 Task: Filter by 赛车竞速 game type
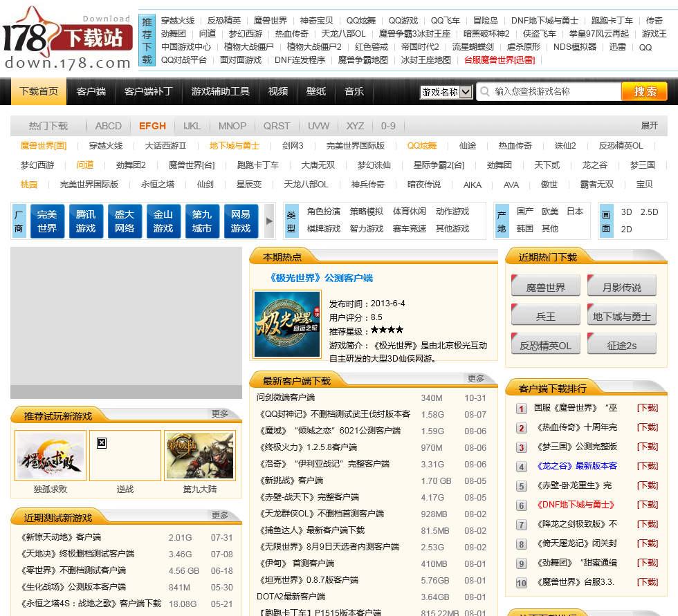click(409, 229)
